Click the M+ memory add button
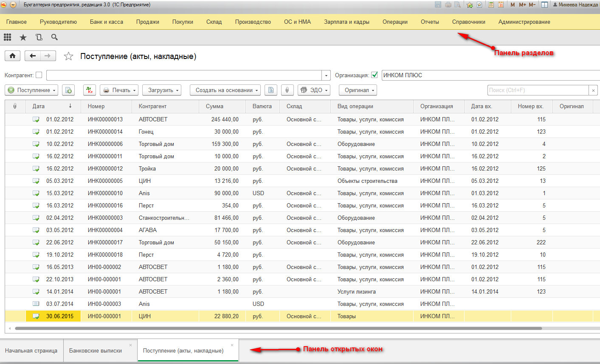600x364 pixels. click(522, 5)
